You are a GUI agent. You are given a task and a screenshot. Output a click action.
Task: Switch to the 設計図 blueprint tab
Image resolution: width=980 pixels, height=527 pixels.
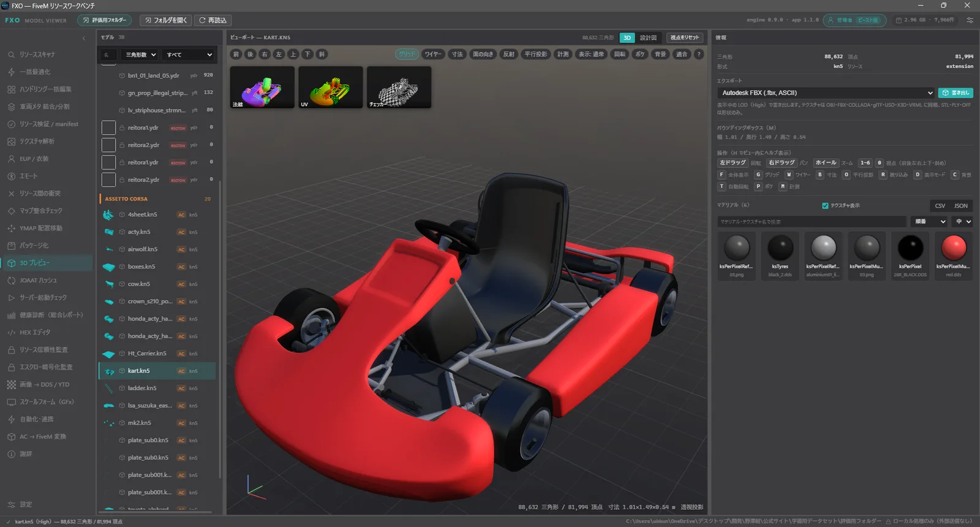coord(648,38)
